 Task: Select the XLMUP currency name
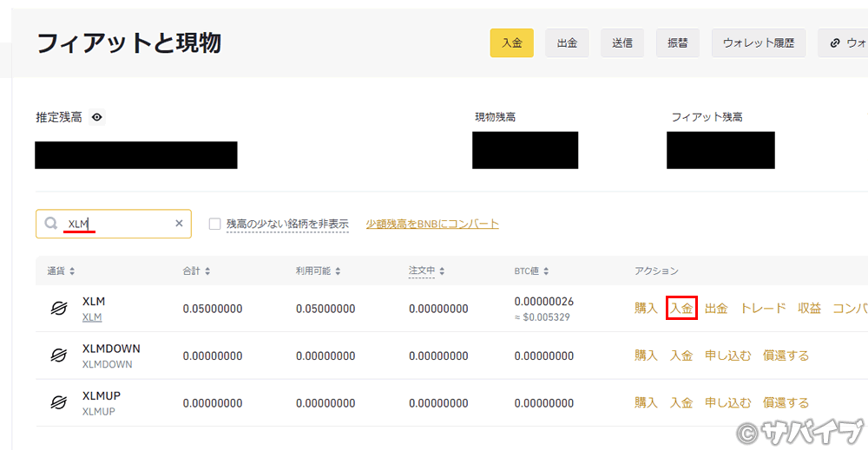point(102,396)
